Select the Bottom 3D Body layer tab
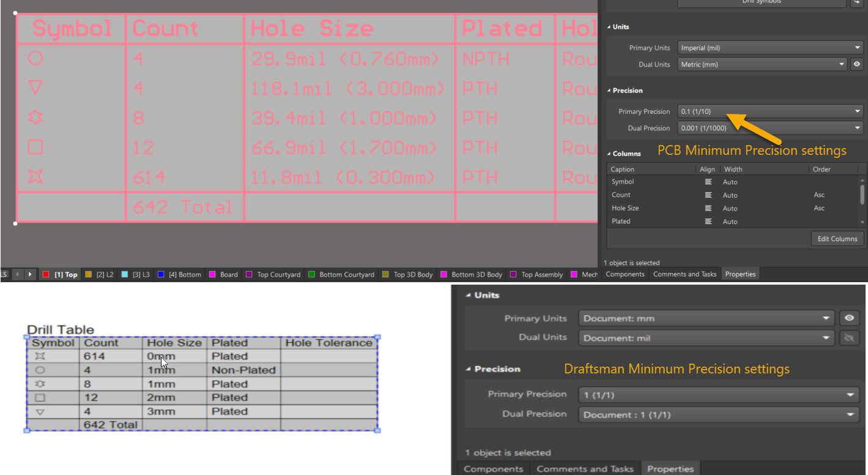Viewport: 868px width, 475px height. [472, 275]
